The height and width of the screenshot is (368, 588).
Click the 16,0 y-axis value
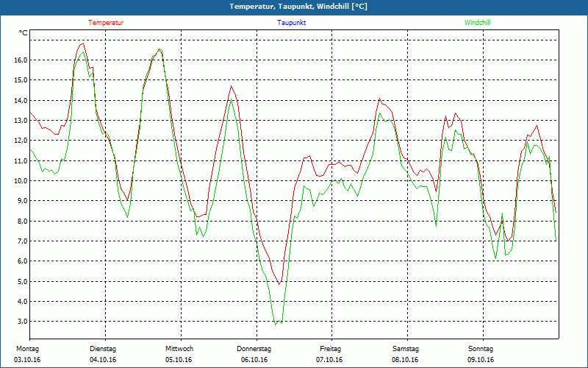pos(21,60)
